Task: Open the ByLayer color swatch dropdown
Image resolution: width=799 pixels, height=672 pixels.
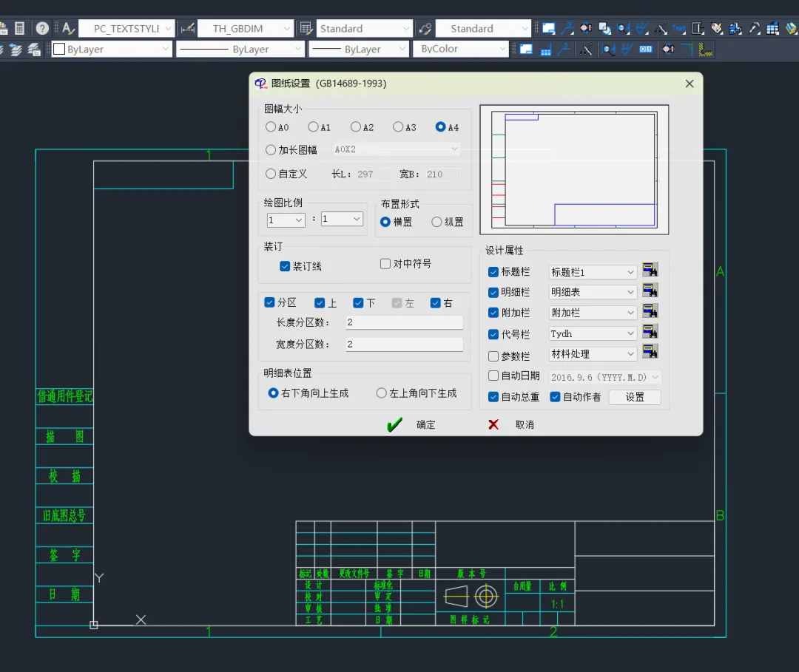Action: click(x=166, y=50)
